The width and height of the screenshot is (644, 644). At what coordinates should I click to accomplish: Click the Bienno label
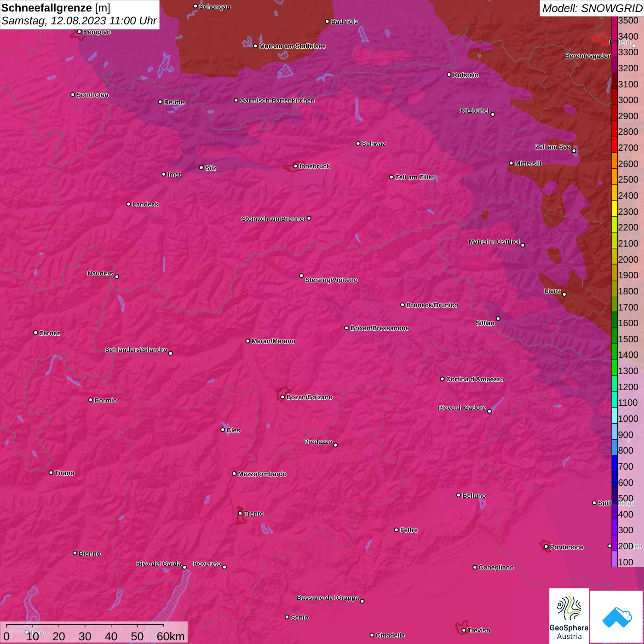tap(89, 553)
